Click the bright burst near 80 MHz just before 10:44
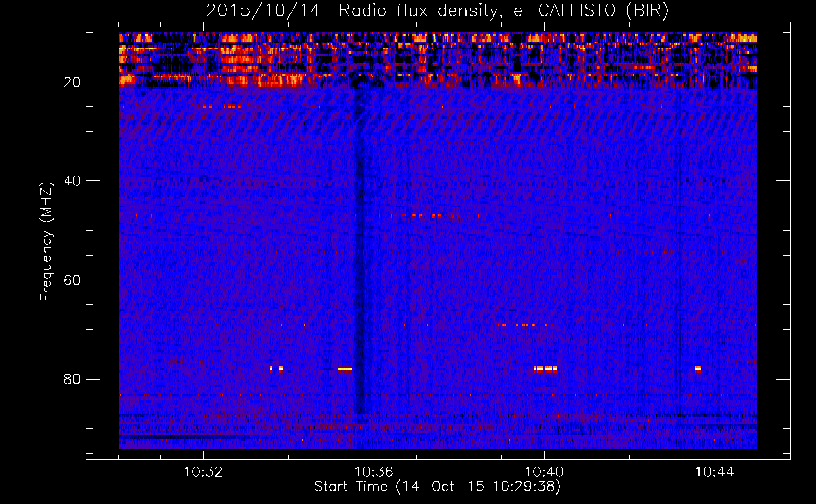 (x=697, y=369)
